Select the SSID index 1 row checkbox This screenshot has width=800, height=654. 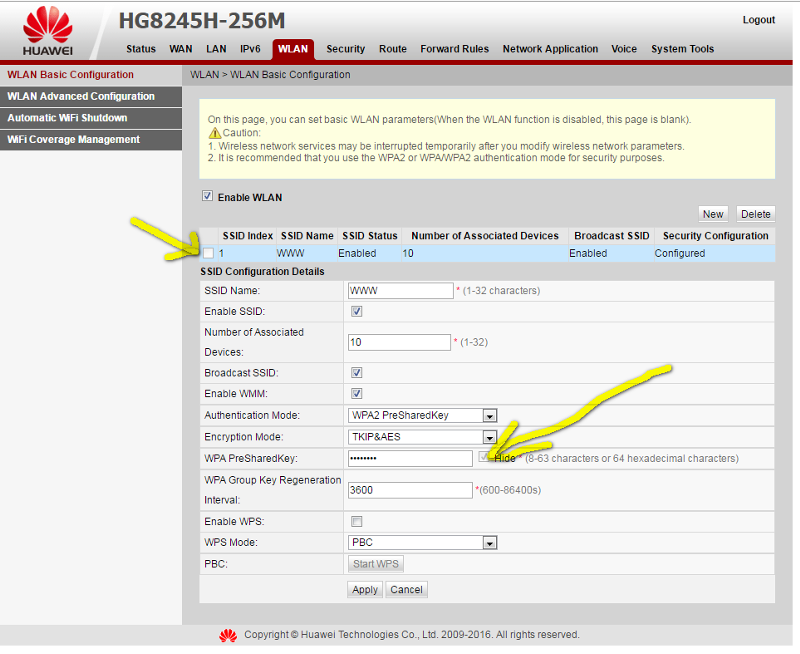coord(208,253)
